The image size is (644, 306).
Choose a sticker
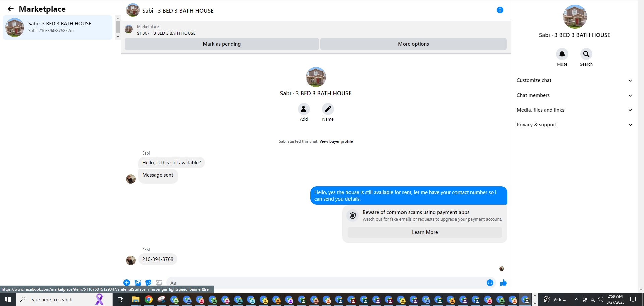pos(148,283)
